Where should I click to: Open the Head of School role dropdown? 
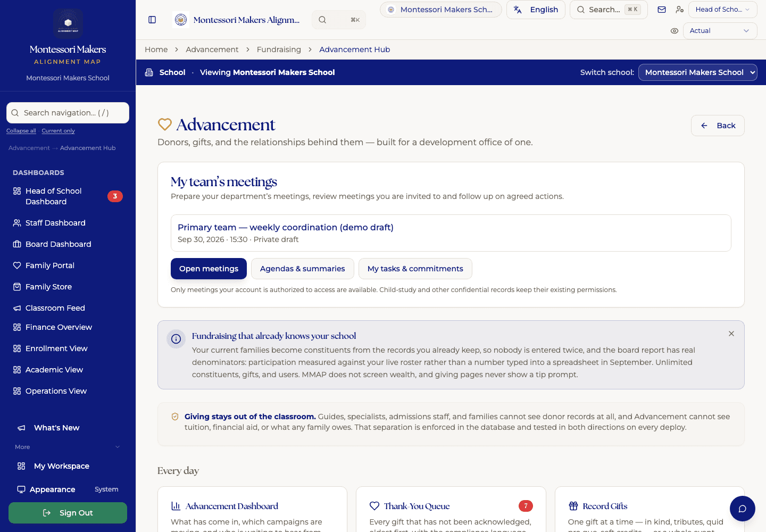723,10
